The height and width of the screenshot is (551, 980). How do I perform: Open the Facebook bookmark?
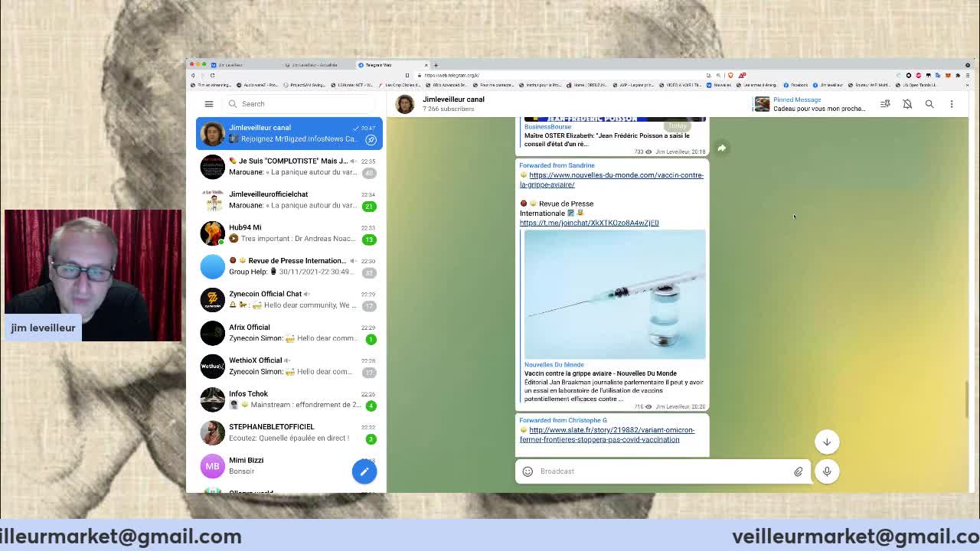tap(796, 85)
